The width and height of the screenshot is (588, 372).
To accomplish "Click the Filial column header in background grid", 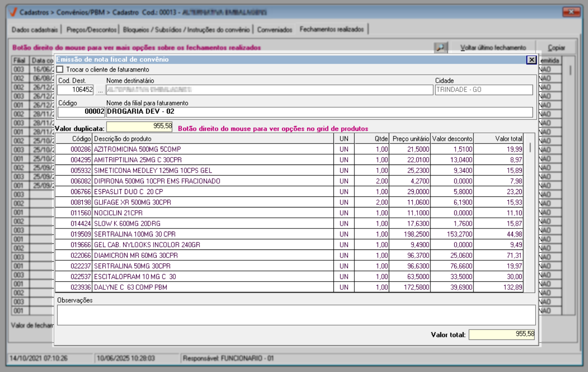I will click(x=20, y=60).
